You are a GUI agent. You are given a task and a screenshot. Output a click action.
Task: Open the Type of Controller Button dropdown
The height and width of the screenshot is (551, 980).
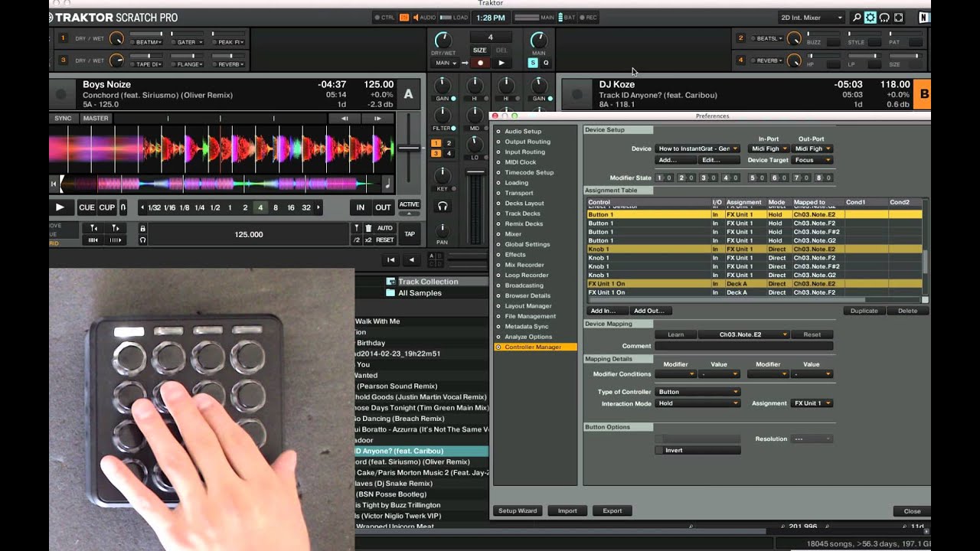[x=697, y=392]
